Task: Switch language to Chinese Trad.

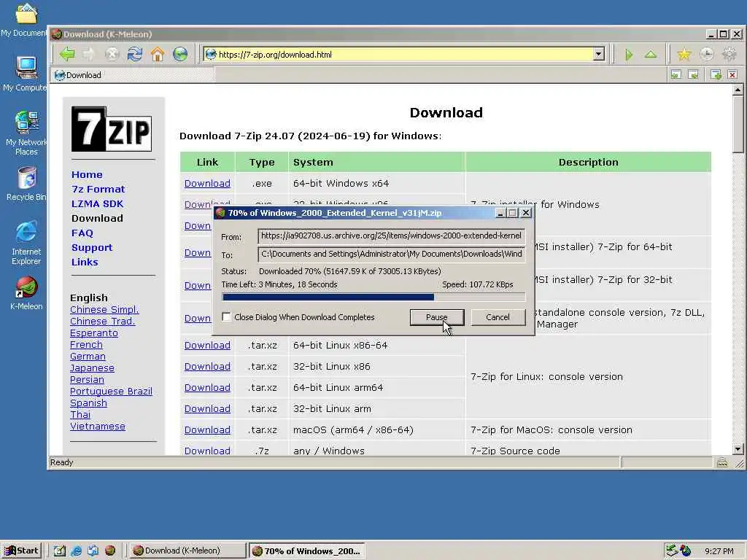Action: 102,322
